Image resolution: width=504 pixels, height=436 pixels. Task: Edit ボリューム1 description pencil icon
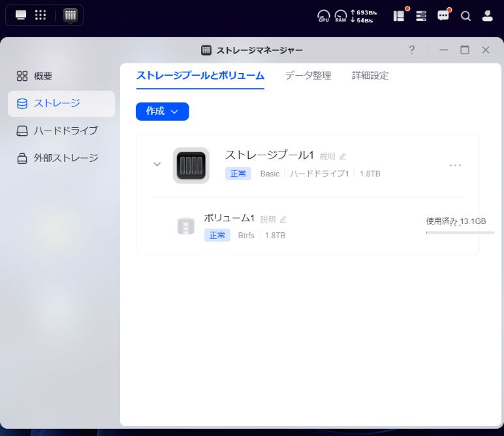(283, 219)
